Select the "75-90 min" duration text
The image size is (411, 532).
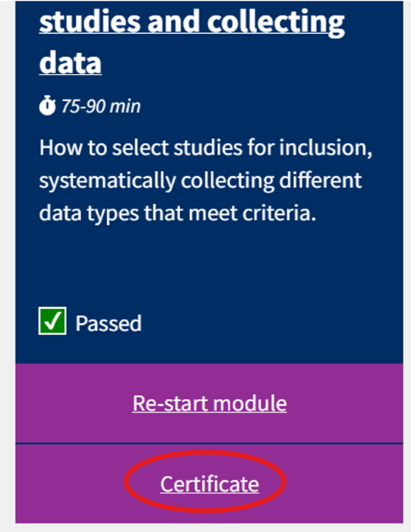[x=101, y=106]
